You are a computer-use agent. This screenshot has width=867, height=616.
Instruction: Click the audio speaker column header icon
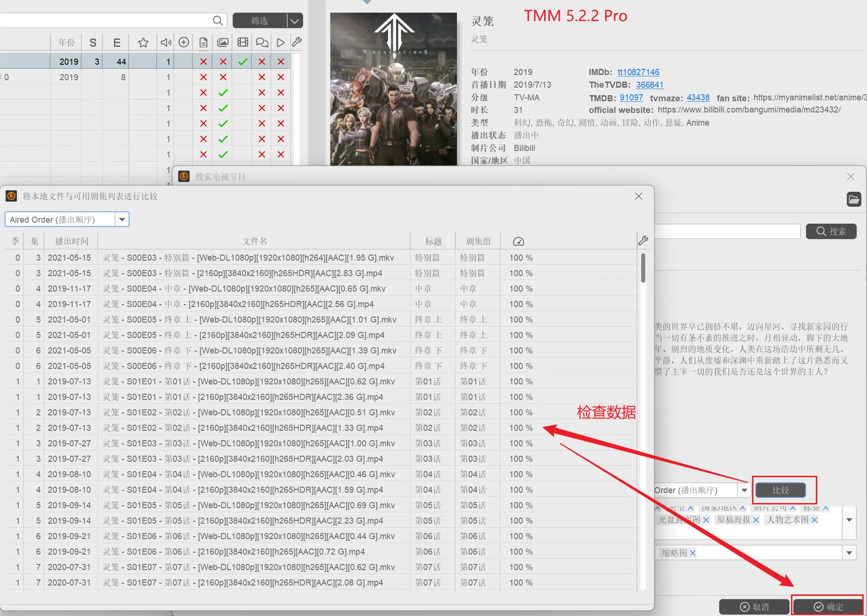pyautogui.click(x=166, y=43)
